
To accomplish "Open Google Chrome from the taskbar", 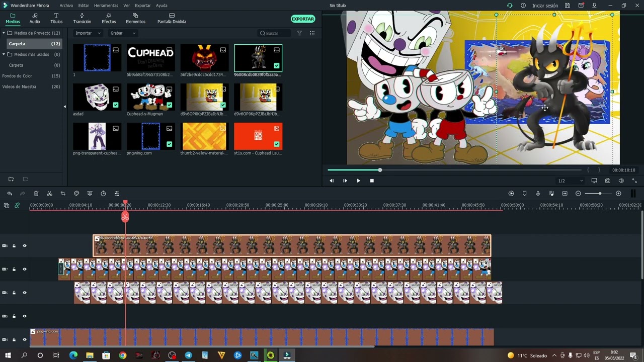I will click(x=123, y=355).
